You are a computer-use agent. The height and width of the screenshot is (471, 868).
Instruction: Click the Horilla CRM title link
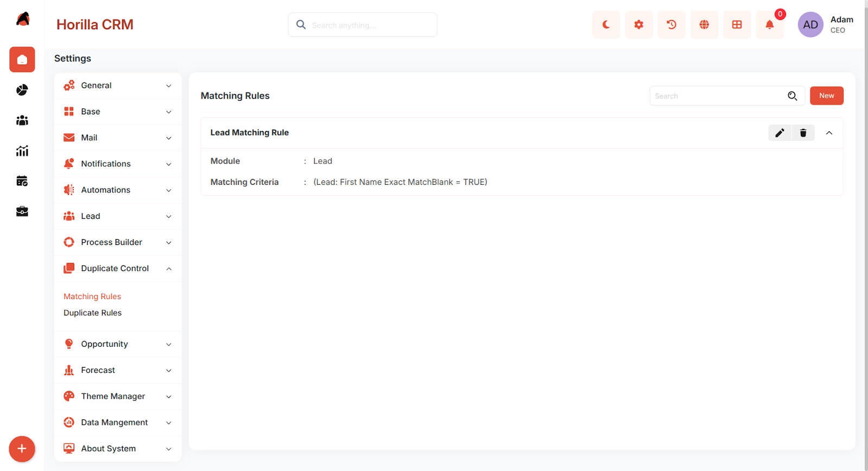click(95, 24)
